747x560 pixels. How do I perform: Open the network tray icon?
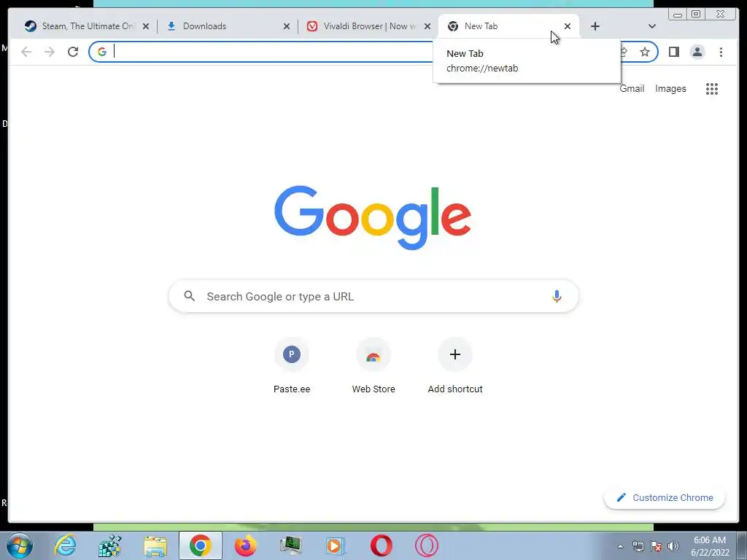[x=638, y=546]
